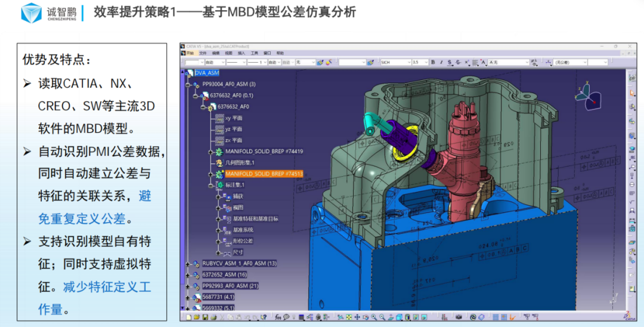The width and height of the screenshot is (644, 327).
Task: Click the brush icon after the empty layer dropdown
Action: pyautogui.click(x=370, y=63)
